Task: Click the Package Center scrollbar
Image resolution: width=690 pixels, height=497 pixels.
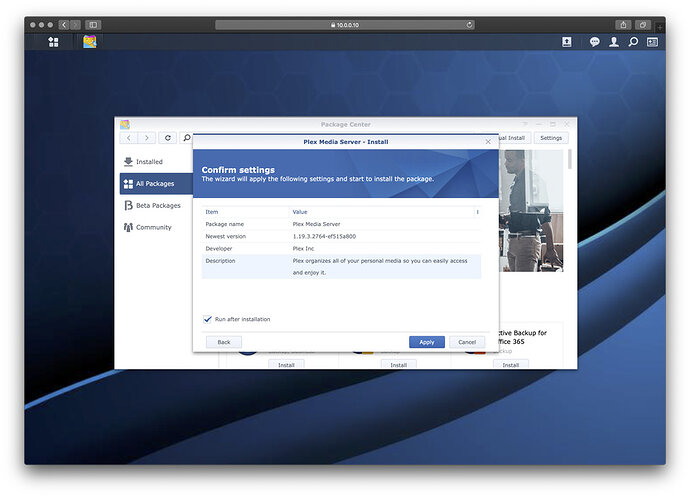Action: (x=570, y=159)
